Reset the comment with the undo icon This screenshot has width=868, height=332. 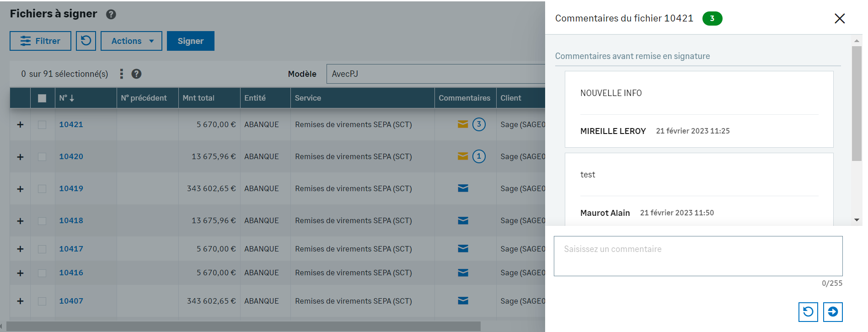click(808, 312)
